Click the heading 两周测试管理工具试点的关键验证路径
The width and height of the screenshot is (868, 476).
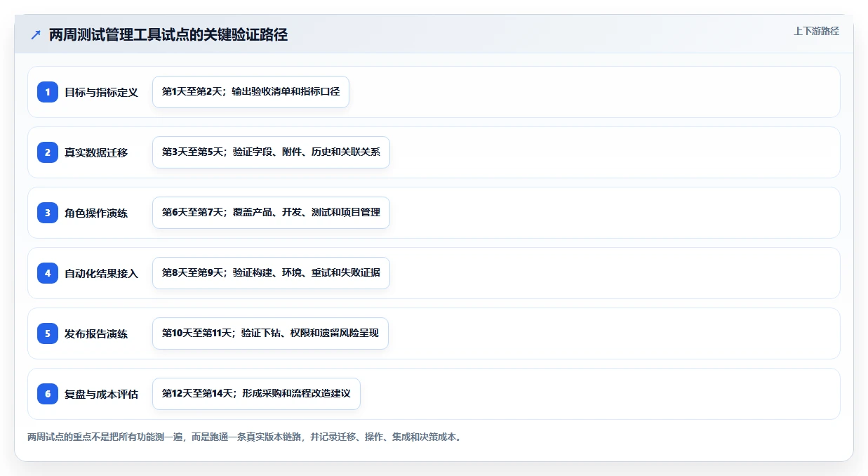click(x=168, y=35)
